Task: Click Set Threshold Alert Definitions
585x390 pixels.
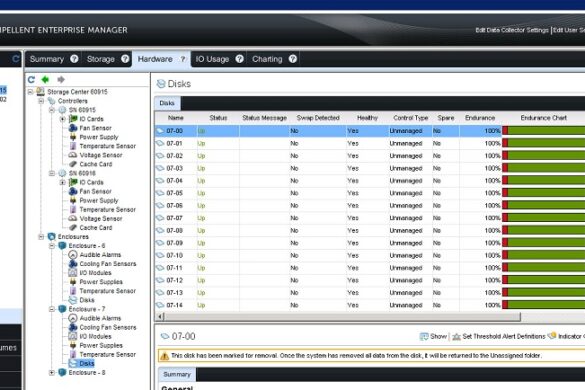Action: 504,337
